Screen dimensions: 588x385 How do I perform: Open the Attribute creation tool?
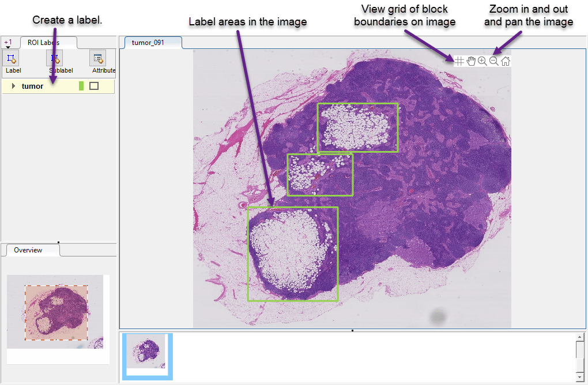(98, 59)
